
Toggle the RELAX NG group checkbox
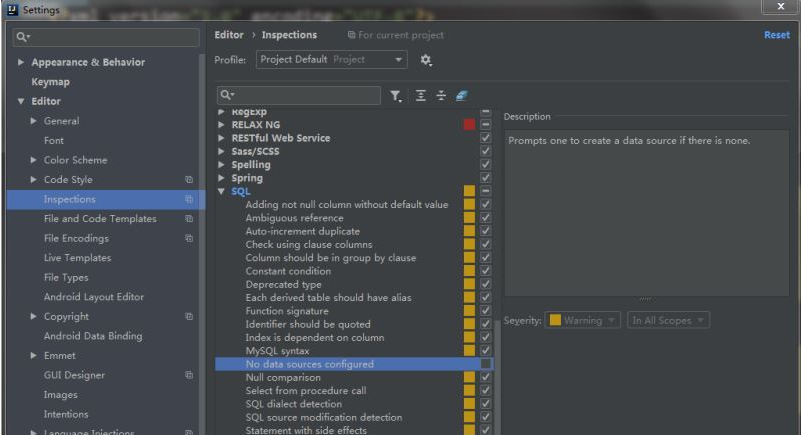[485, 125]
